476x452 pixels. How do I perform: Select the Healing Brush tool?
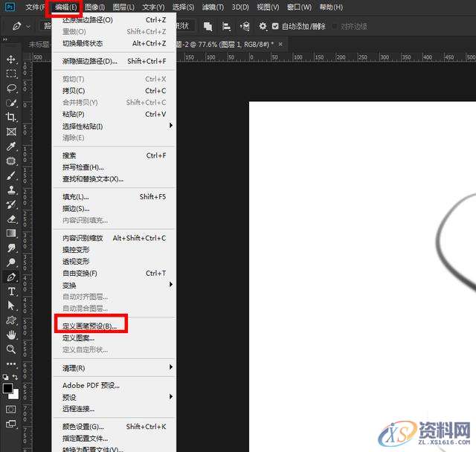point(11,161)
